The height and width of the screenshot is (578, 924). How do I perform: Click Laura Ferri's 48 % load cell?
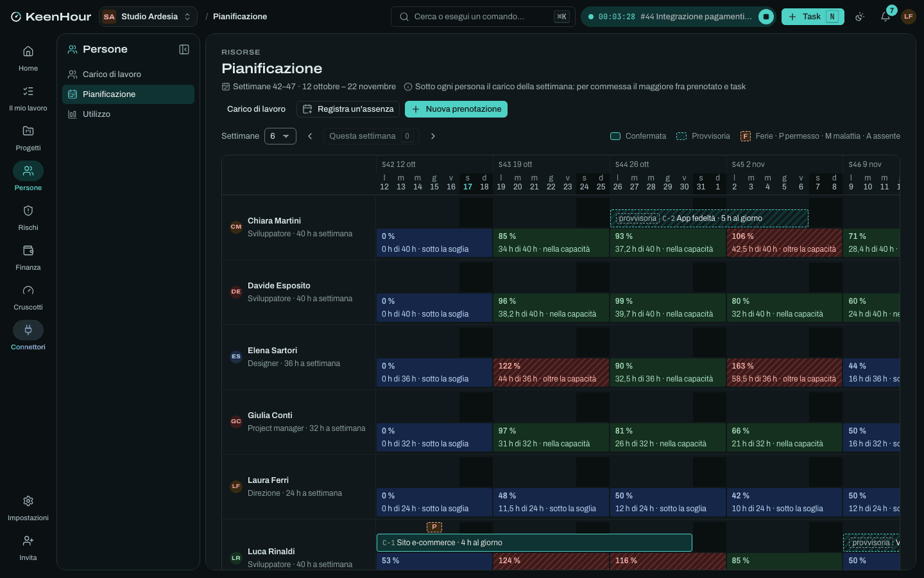551,502
